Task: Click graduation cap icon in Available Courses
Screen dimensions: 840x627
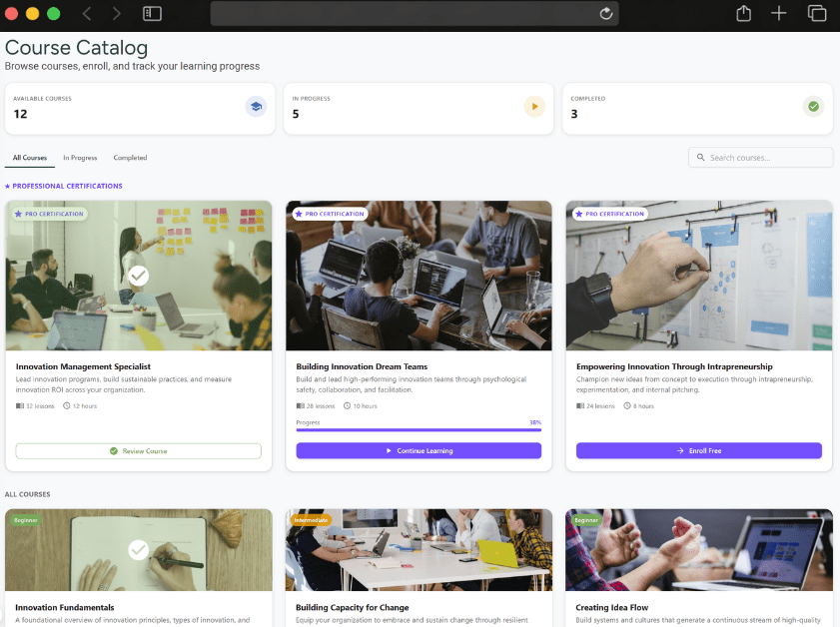Action: tap(256, 107)
